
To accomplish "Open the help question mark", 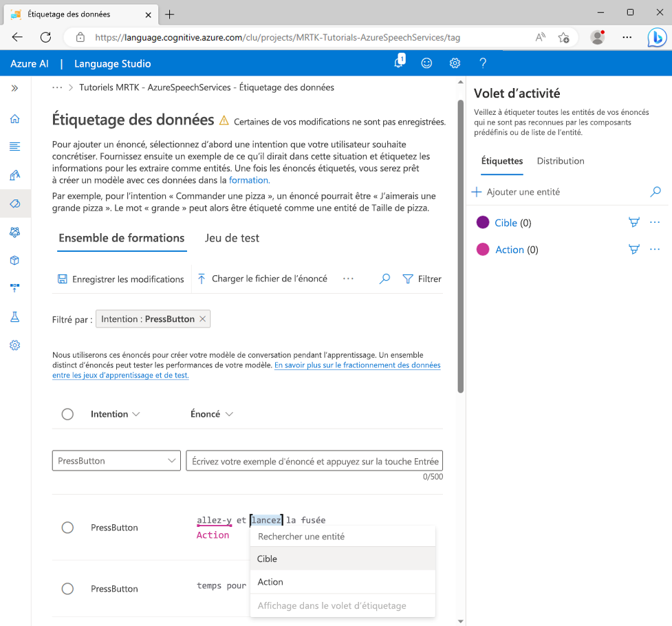I will click(483, 63).
